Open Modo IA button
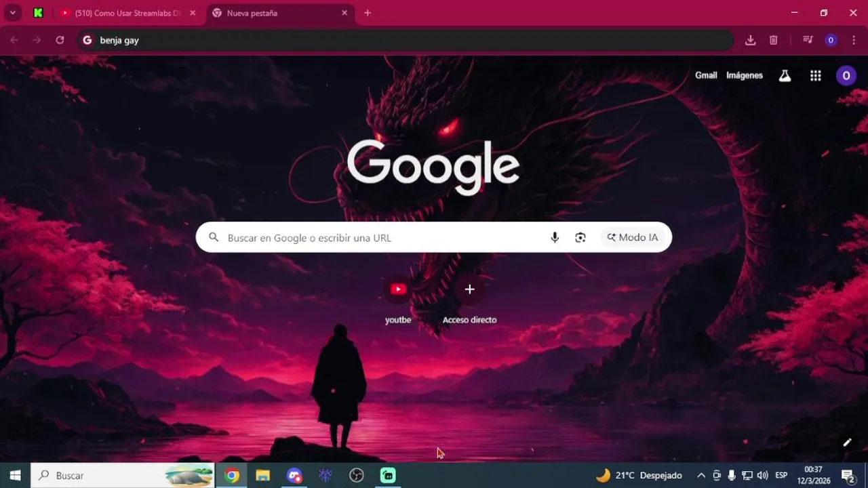 [633, 237]
